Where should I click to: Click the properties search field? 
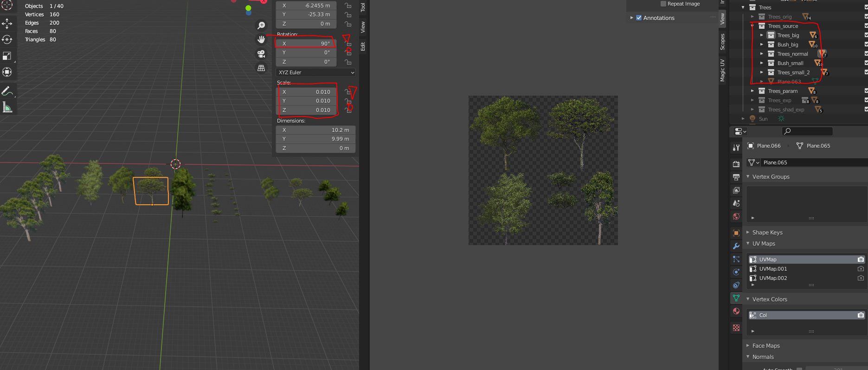[x=807, y=131]
